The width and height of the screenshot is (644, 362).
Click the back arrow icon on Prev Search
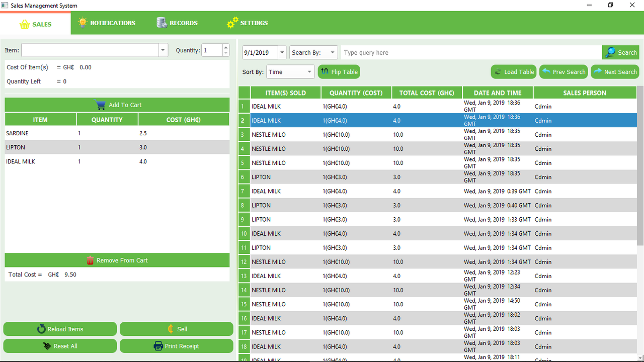546,71
